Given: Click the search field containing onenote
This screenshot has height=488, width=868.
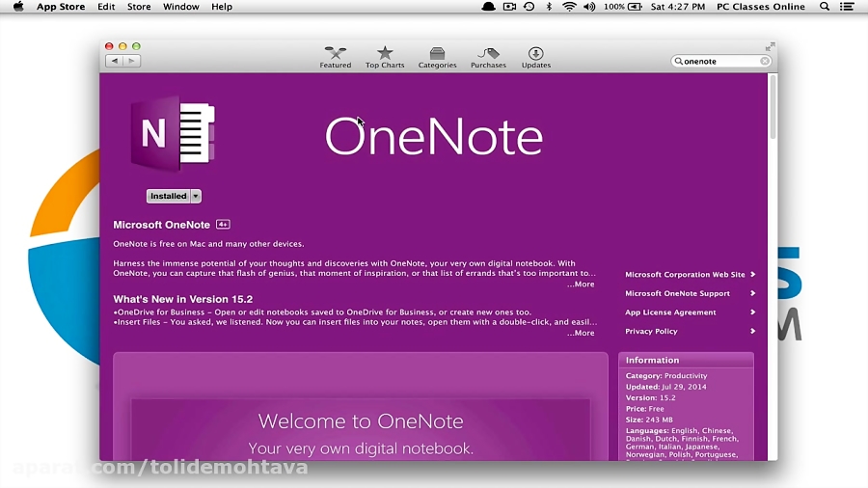Looking at the screenshot, I should click(x=720, y=62).
